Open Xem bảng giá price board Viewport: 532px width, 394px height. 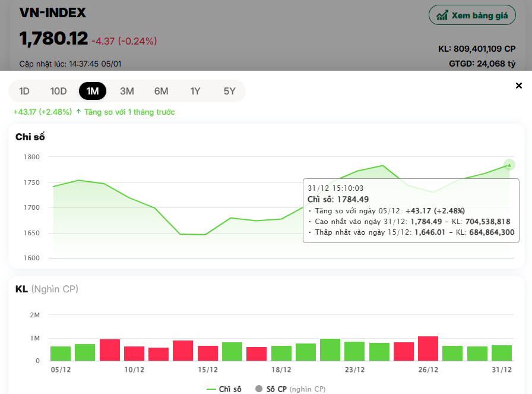[x=472, y=15]
